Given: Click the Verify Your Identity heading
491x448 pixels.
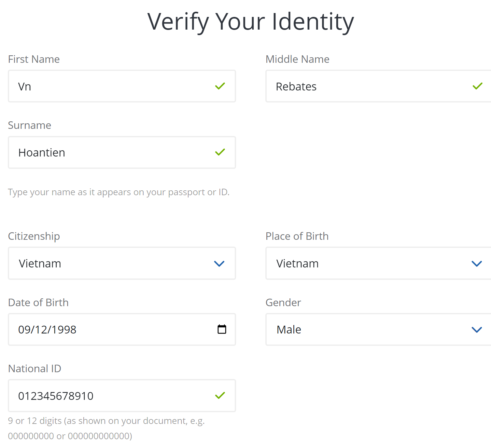Looking at the screenshot, I should pyautogui.click(x=250, y=22).
